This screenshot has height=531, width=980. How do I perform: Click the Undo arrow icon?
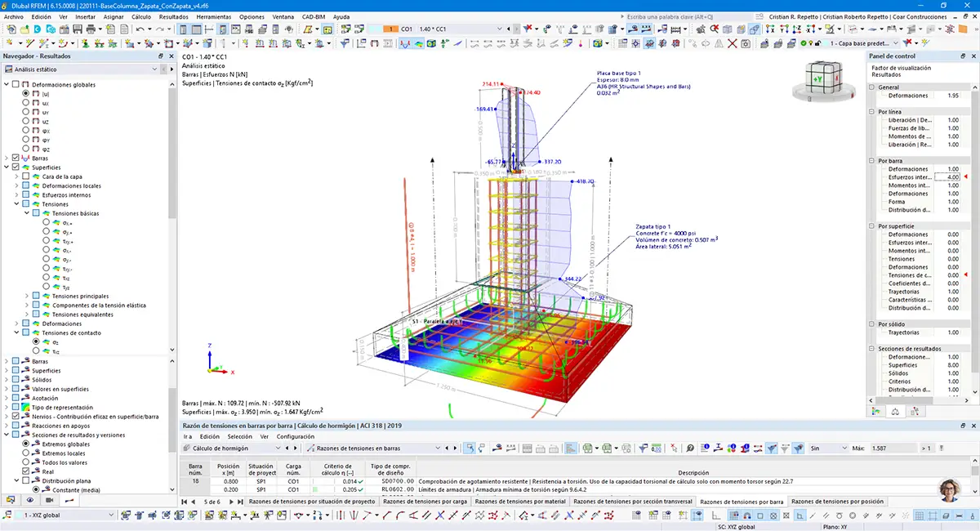pyautogui.click(x=140, y=29)
